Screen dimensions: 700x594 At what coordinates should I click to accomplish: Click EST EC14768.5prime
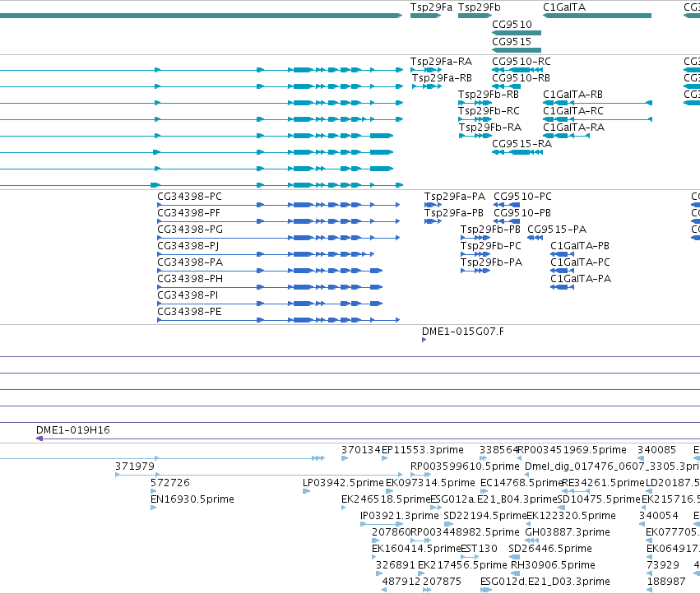[484, 491]
